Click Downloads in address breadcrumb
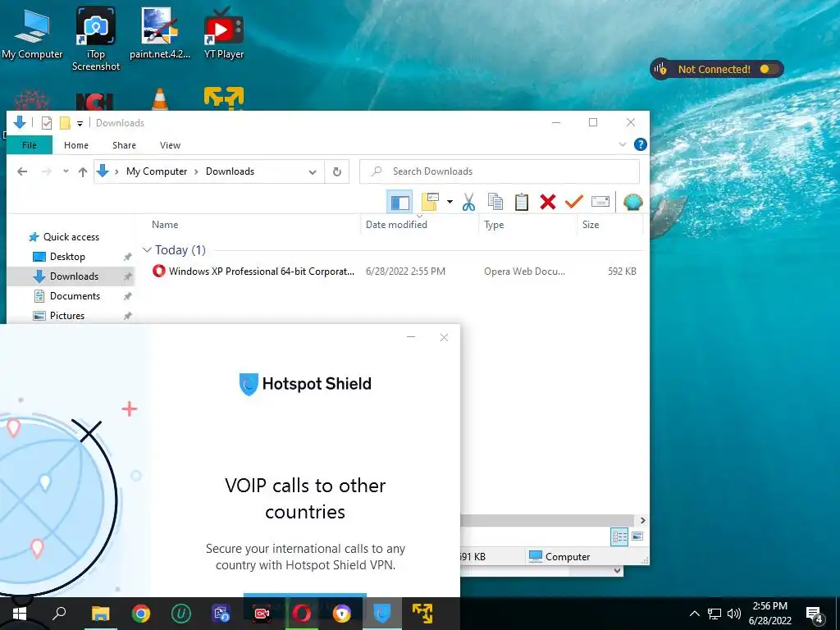 point(230,171)
